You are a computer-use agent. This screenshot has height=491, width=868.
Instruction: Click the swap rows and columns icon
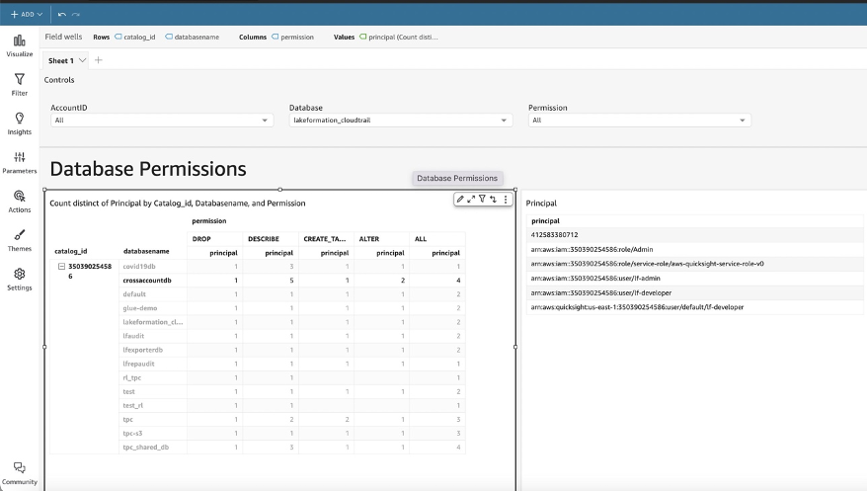click(x=493, y=200)
